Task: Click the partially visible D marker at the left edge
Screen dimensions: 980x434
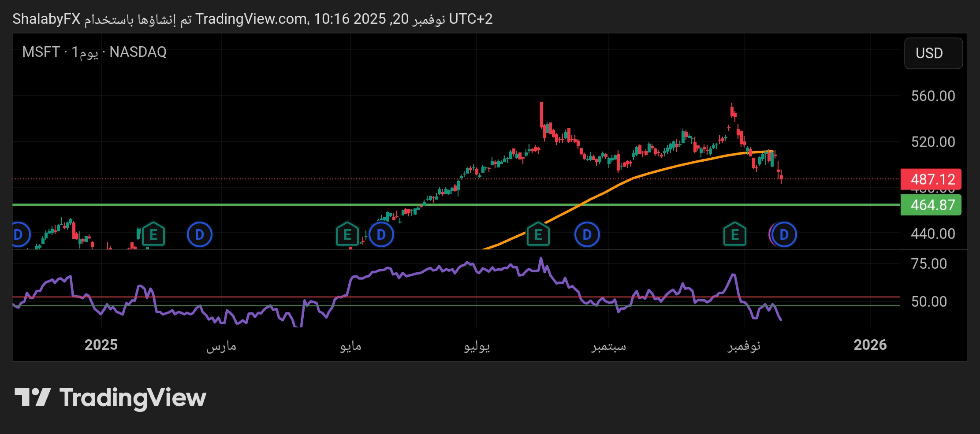Action: coord(19,234)
